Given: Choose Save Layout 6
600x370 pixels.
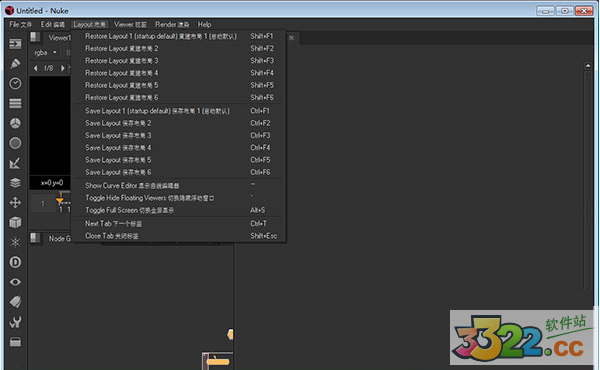Looking at the screenshot, I should coord(179,172).
